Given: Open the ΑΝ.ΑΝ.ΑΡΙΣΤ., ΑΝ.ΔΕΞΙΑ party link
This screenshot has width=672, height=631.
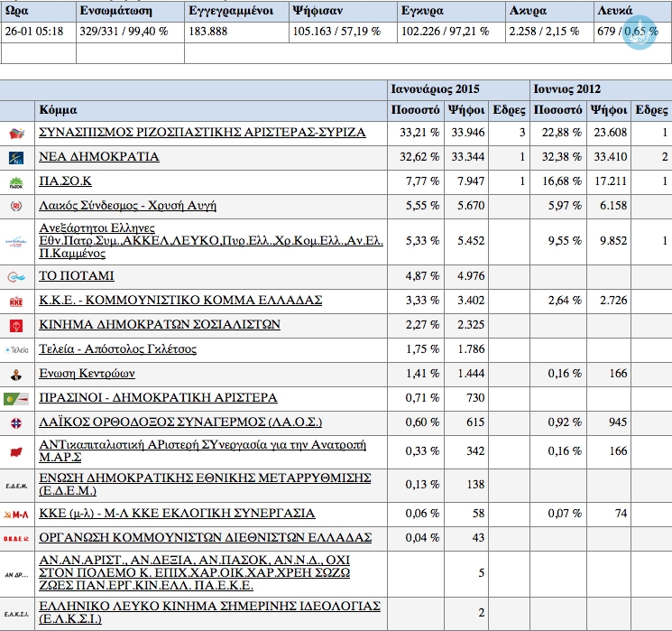Looking at the screenshot, I should [x=195, y=572].
